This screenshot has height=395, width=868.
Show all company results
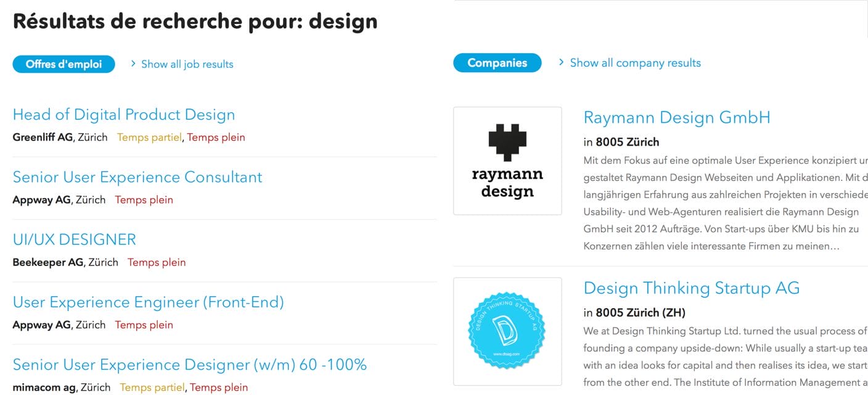[x=634, y=63]
